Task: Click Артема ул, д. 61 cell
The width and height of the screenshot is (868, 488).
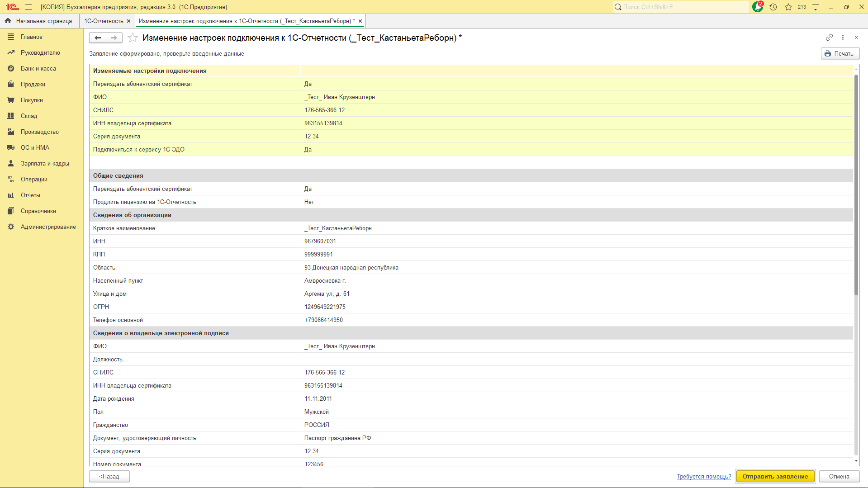Action: click(327, 294)
